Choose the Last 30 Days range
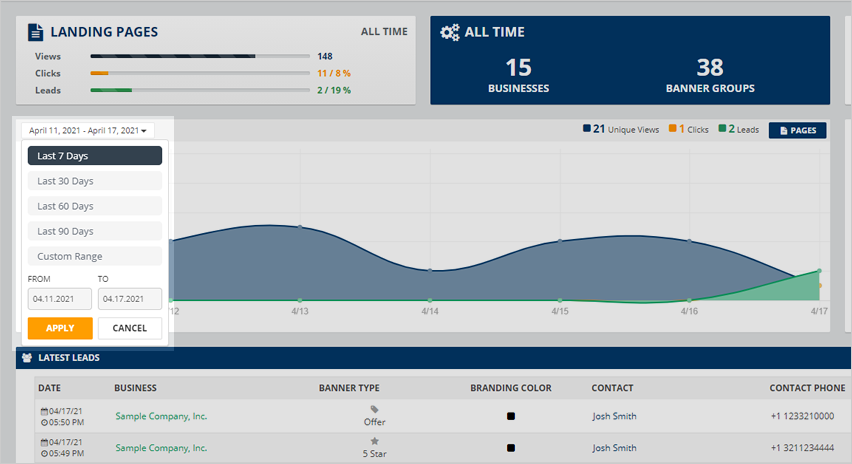 (95, 181)
